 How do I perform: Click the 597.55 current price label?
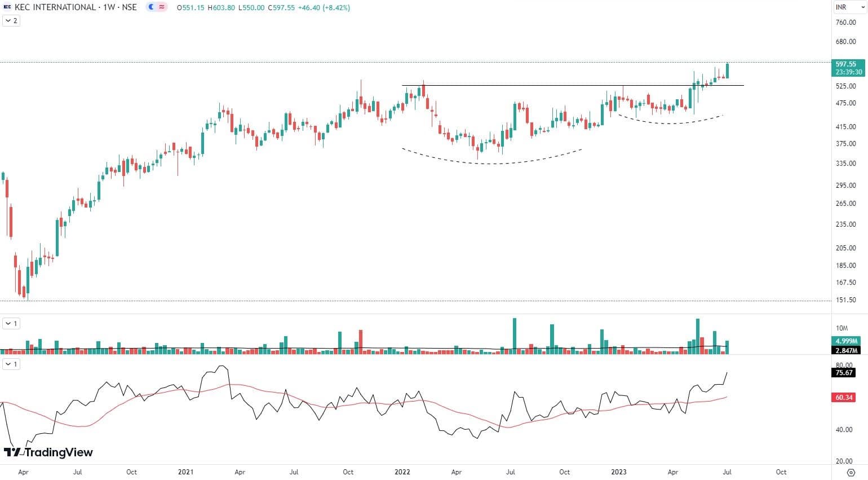point(846,64)
